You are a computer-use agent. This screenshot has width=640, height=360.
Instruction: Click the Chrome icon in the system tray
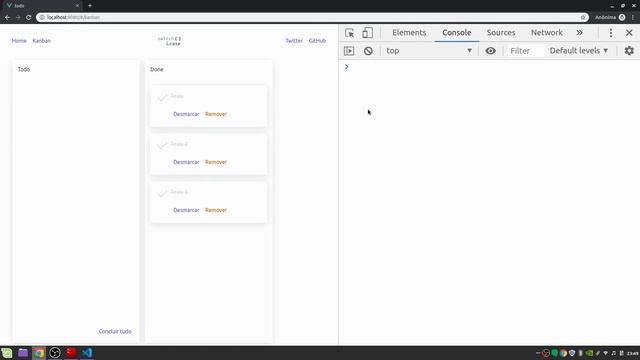tap(563, 353)
